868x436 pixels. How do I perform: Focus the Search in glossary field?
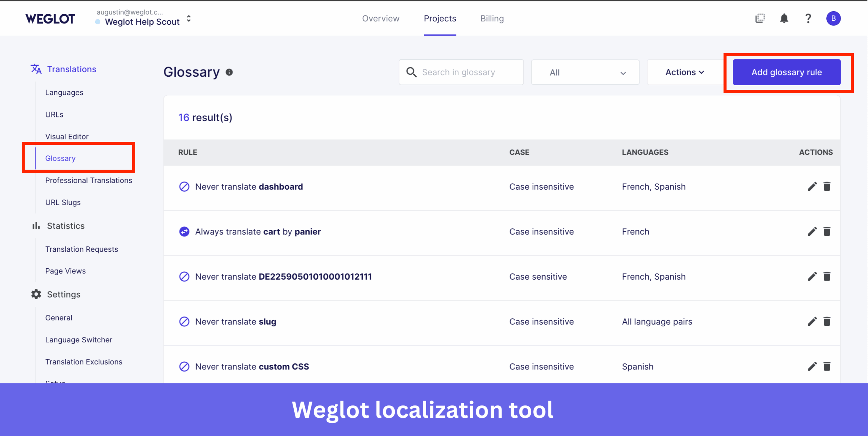[461, 72]
